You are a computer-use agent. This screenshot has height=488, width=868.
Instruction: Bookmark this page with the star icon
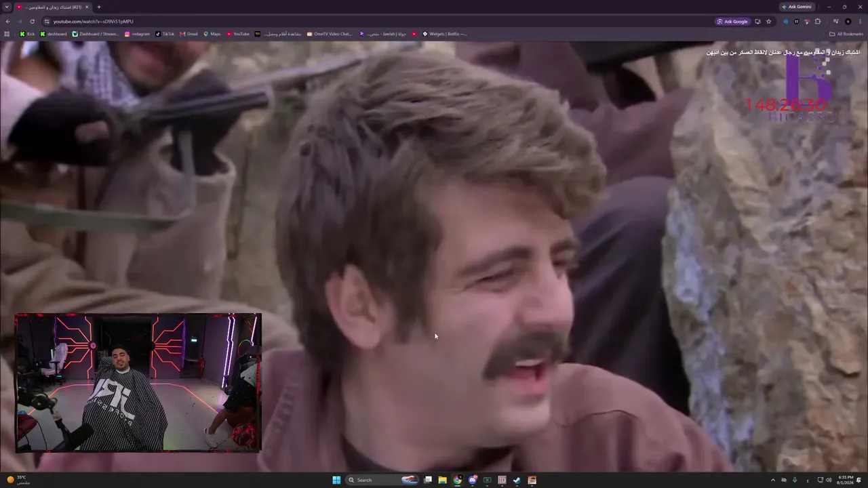click(x=768, y=21)
